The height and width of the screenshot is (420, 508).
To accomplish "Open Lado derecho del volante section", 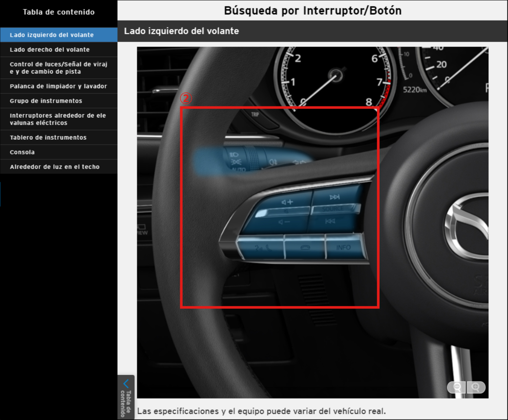I will tap(50, 49).
